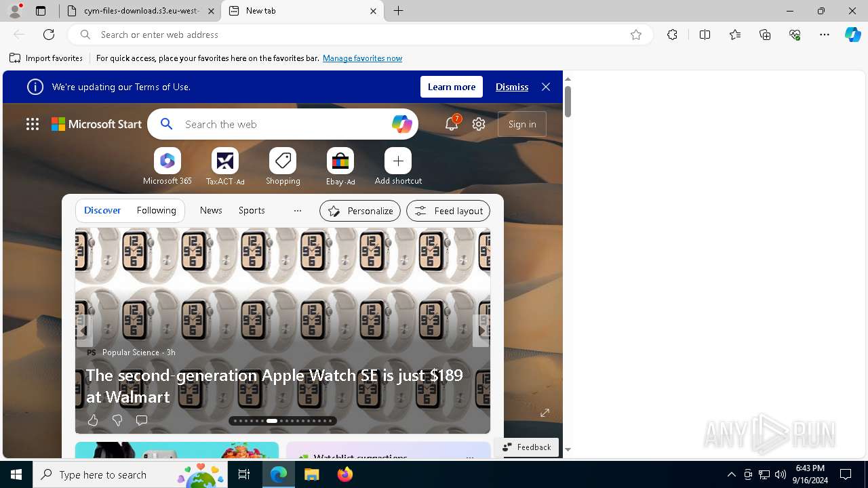Click the page vertical scrollbar thumb

click(568, 101)
